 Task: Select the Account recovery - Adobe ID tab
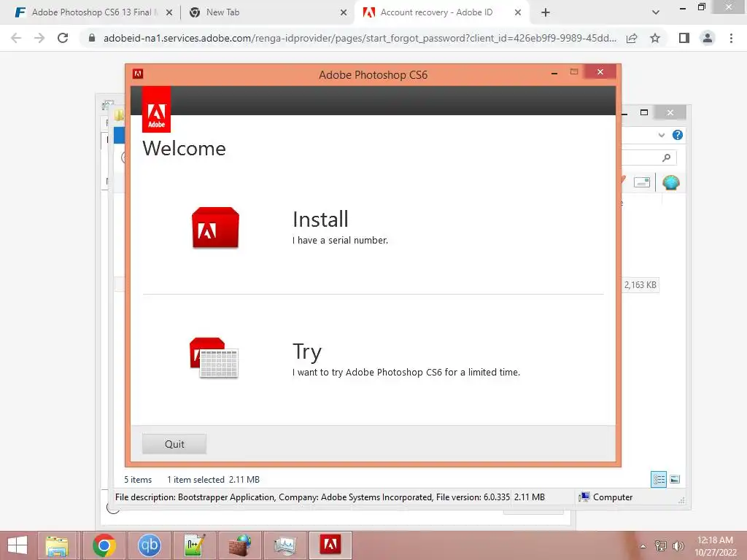click(x=436, y=12)
